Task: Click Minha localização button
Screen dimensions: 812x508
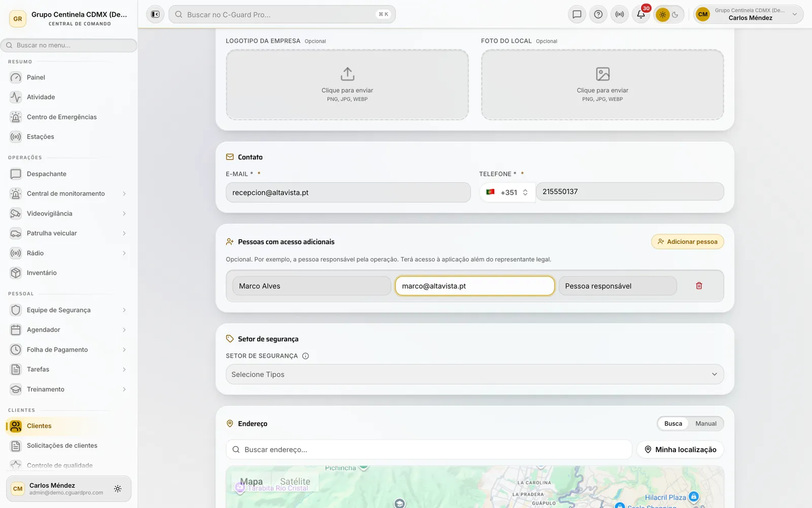Action: point(680,450)
